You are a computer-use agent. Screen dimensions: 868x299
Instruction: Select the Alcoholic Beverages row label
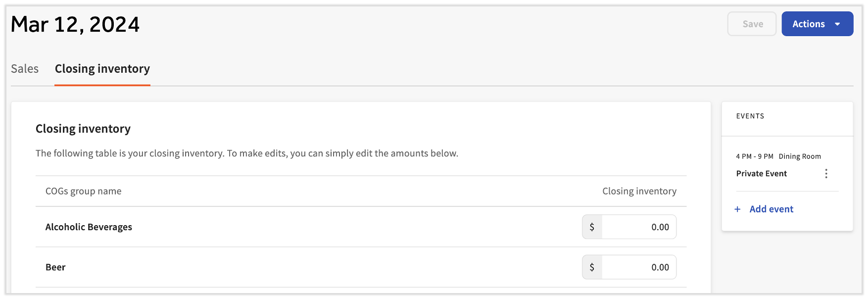pos(89,227)
